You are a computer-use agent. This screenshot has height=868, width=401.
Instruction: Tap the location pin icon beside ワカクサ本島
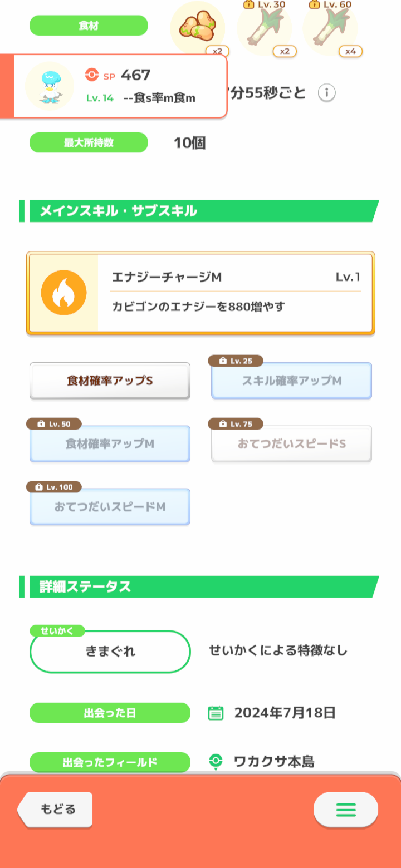coord(216,762)
